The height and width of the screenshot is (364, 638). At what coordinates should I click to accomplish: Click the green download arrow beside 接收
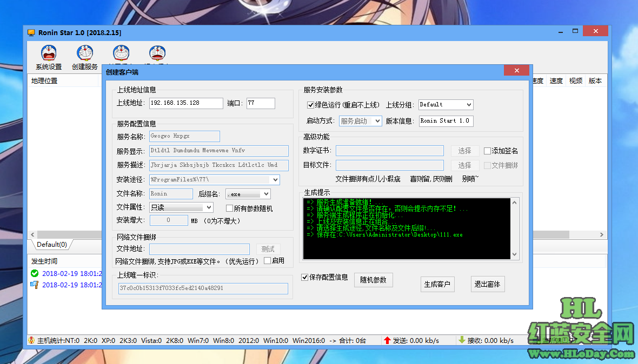[462, 340]
